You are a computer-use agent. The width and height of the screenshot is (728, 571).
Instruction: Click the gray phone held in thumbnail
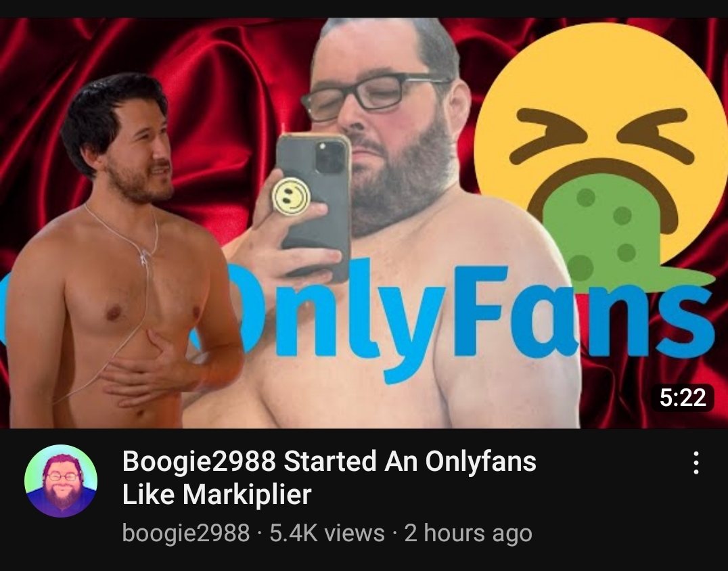coord(313,204)
